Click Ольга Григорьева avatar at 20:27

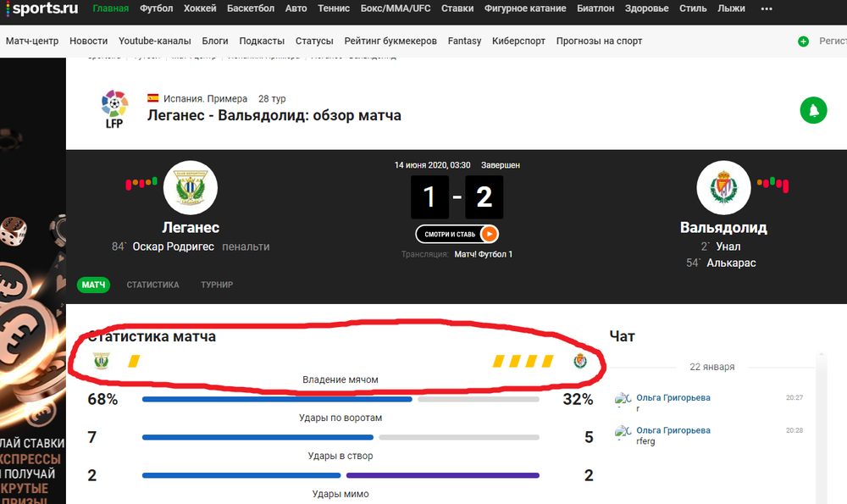pyautogui.click(x=623, y=399)
